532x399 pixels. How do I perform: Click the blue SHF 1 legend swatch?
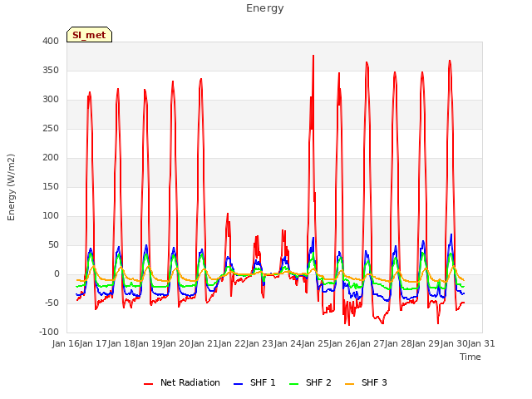coord(239,384)
